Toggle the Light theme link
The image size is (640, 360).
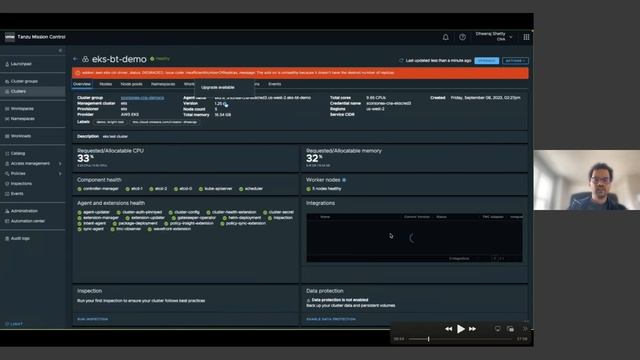pos(14,324)
